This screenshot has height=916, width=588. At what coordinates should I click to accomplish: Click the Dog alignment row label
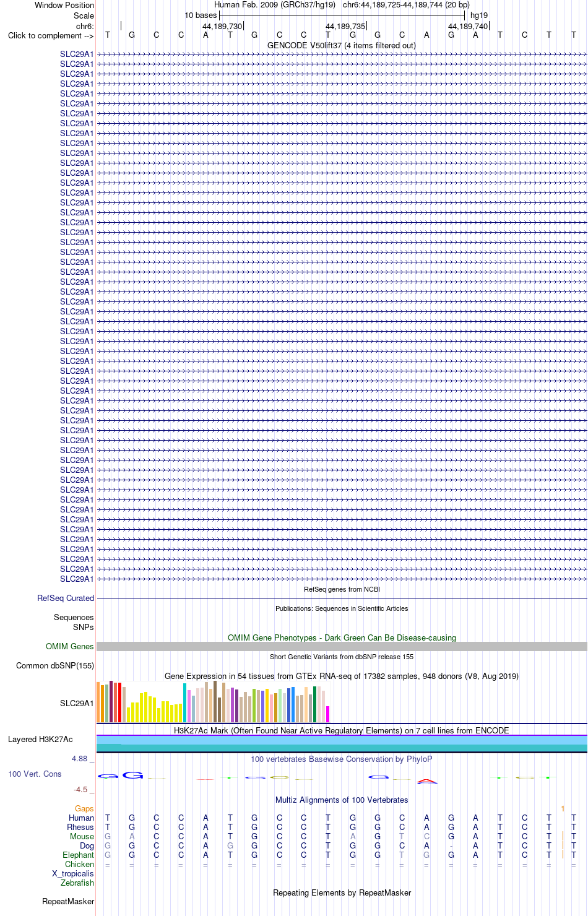coord(87,845)
